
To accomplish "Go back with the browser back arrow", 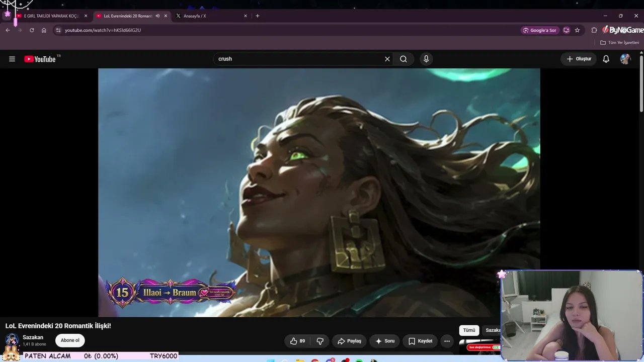I will 8,30.
